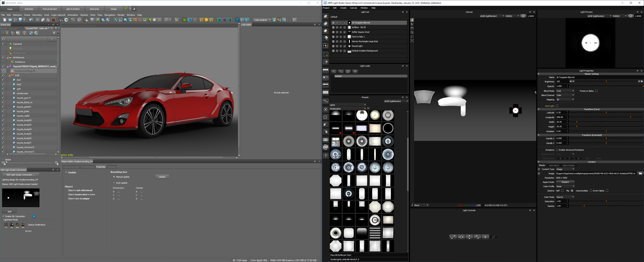
Task: Click the Edit button under the HDR preview
Action: pos(10,211)
